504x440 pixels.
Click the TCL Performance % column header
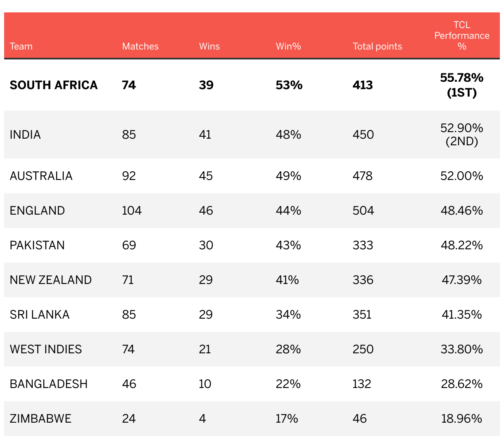pyautogui.click(x=461, y=35)
